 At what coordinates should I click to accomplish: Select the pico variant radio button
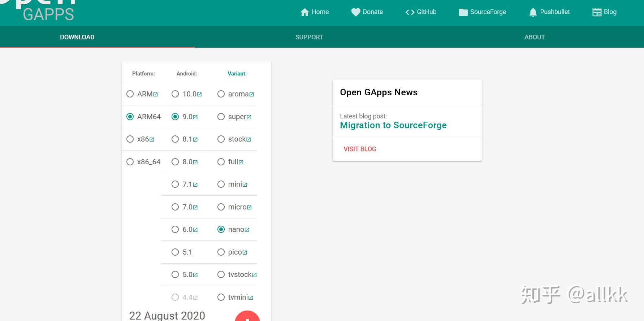point(221,252)
